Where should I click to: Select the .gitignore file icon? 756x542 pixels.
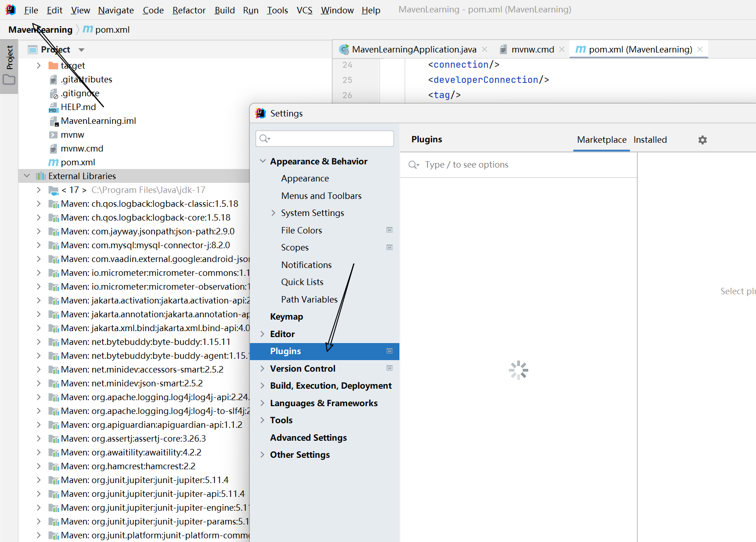point(53,93)
